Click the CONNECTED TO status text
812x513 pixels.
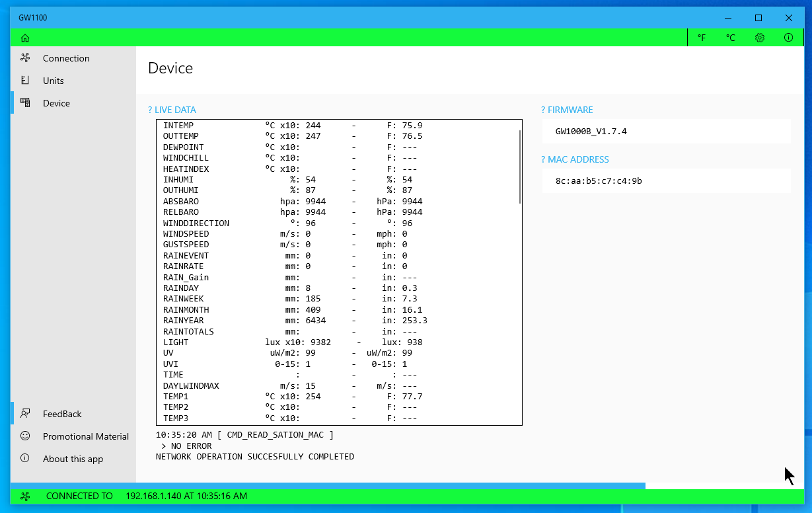pyautogui.click(x=79, y=496)
